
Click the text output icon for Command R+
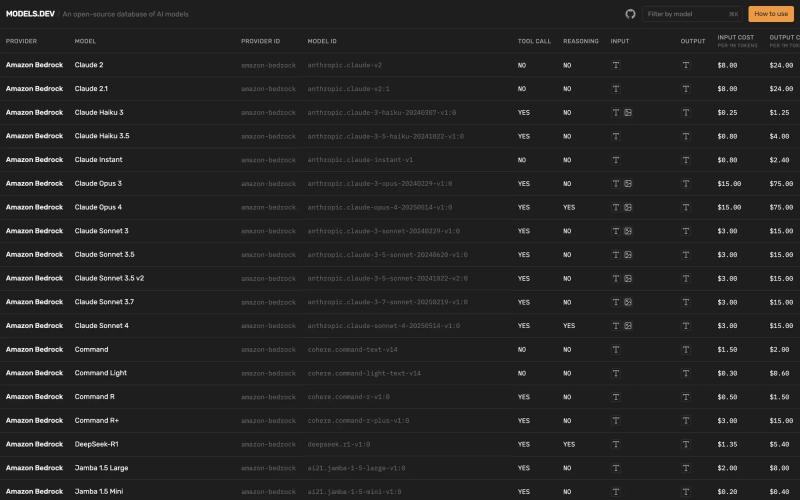[686, 421]
